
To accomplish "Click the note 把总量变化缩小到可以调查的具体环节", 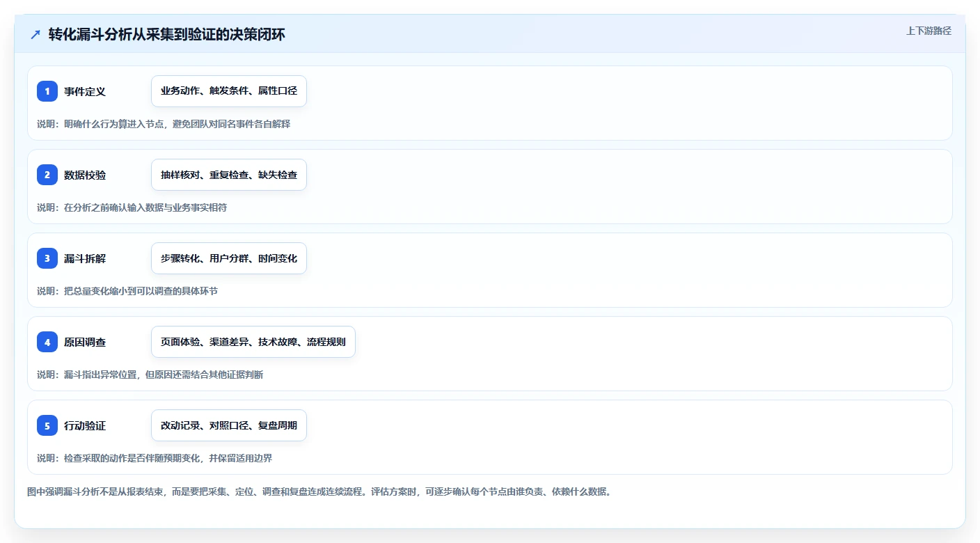I will point(127,291).
